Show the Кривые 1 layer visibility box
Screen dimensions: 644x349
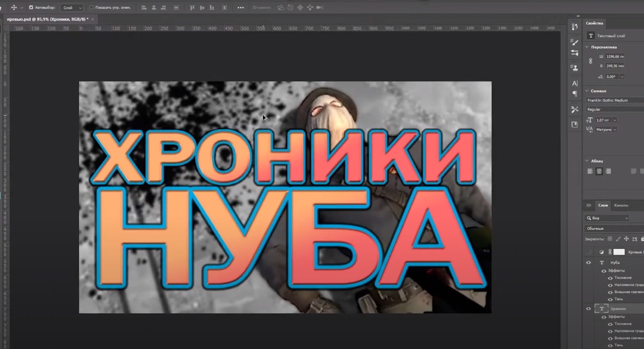click(x=589, y=252)
